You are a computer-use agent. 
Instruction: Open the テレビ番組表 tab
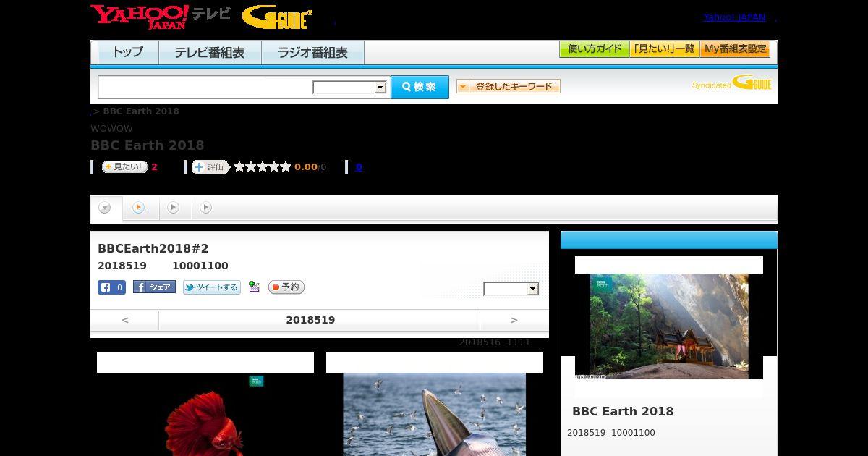210,52
